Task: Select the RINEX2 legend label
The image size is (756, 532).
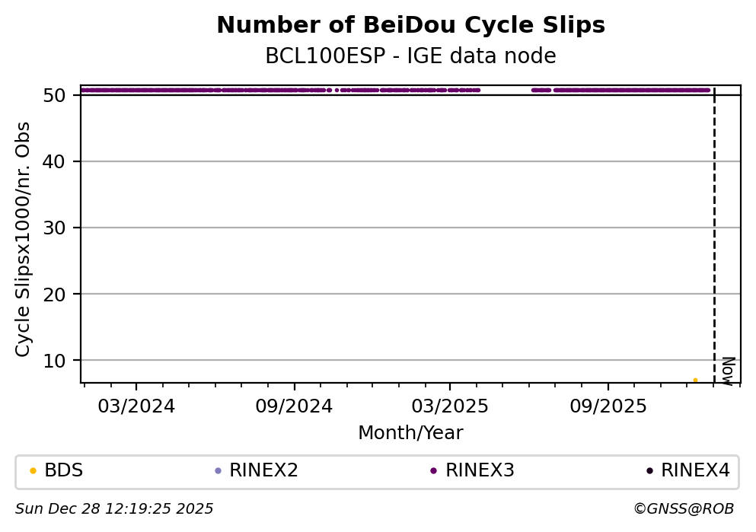Action: tap(263, 471)
